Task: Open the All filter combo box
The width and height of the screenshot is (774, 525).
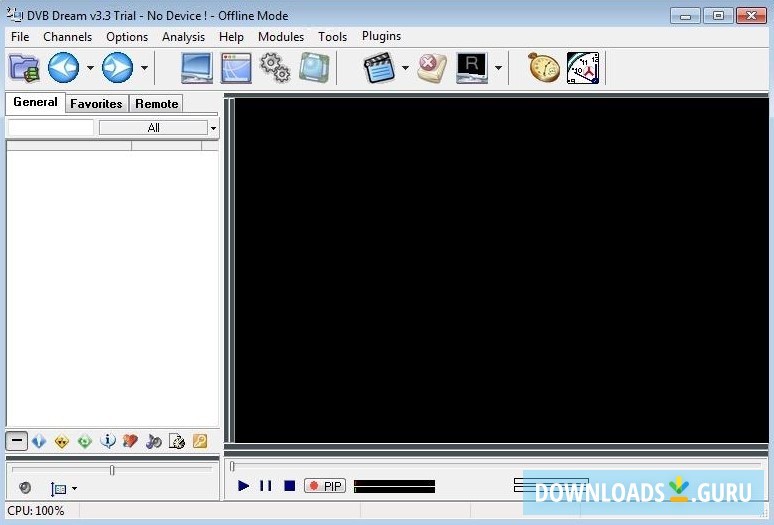Action: (x=154, y=128)
